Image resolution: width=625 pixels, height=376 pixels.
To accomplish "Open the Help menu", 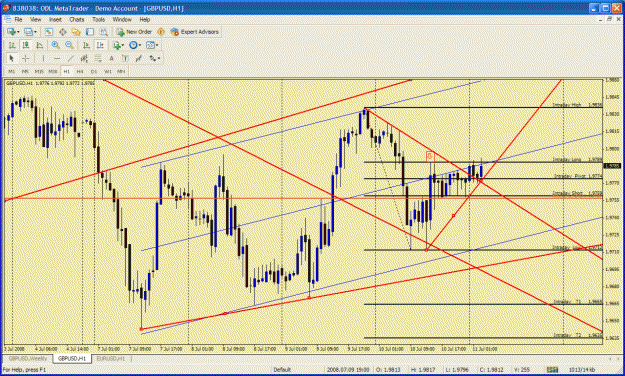I will pyautogui.click(x=145, y=19).
